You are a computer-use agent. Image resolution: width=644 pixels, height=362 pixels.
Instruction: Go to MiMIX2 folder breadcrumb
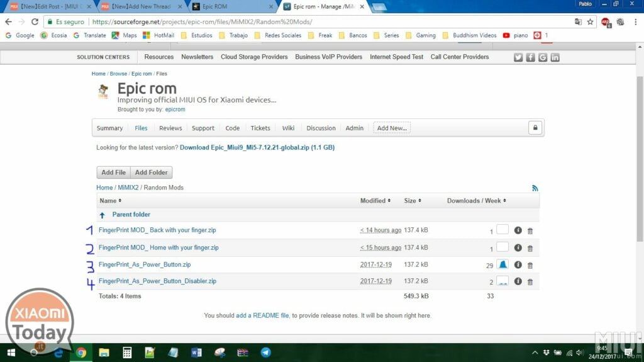coord(128,188)
